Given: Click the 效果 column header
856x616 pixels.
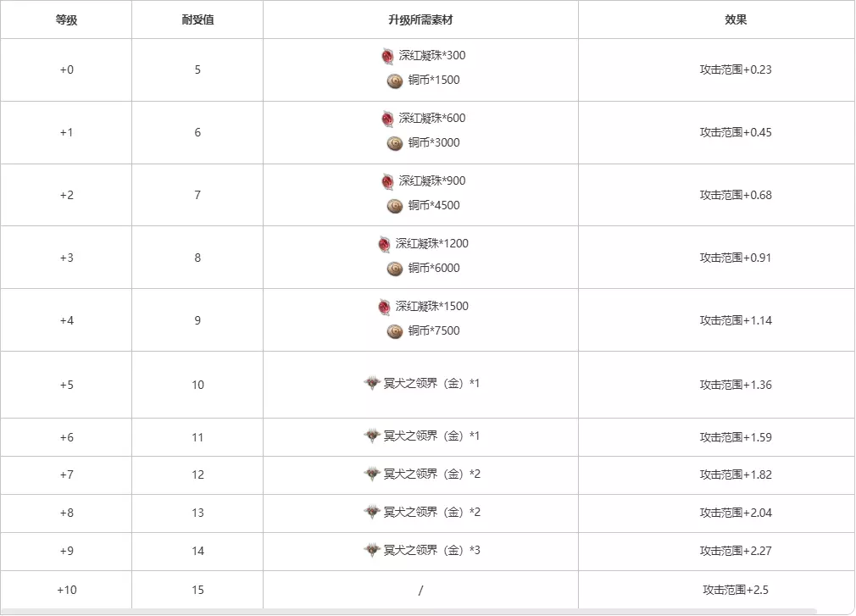Looking at the screenshot, I should (736, 19).
